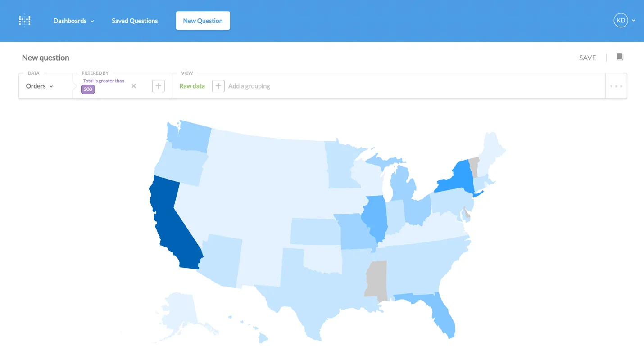Click the Metabase logo icon
Viewport: 644px width, 359px height.
click(x=25, y=21)
